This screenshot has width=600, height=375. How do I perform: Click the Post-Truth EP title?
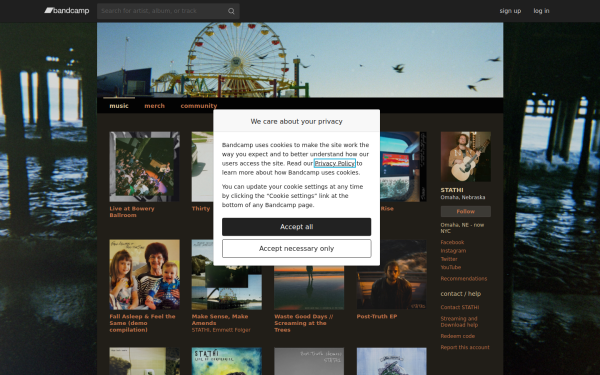click(x=377, y=316)
